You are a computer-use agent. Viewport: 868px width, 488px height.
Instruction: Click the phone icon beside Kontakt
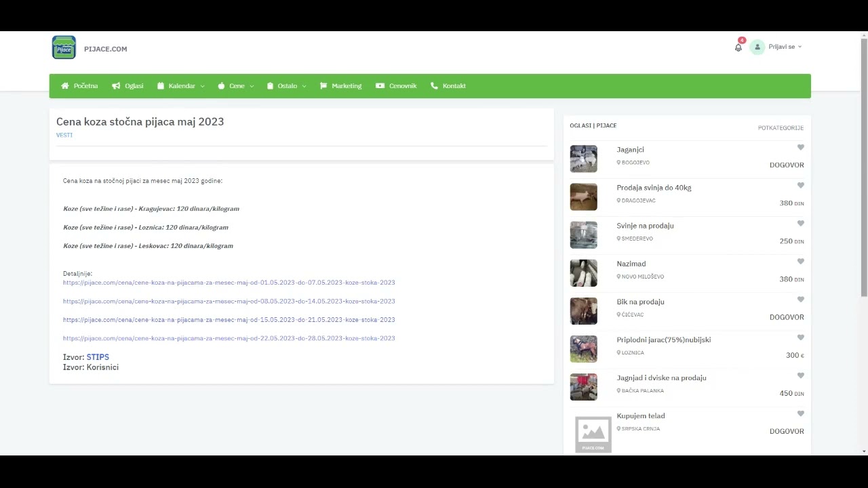434,86
